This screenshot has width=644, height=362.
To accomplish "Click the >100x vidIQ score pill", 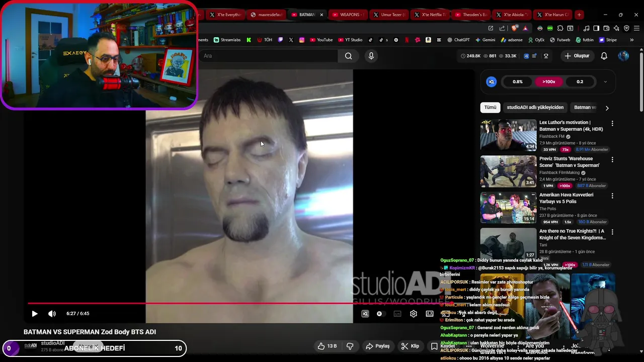I will pyautogui.click(x=548, y=81).
